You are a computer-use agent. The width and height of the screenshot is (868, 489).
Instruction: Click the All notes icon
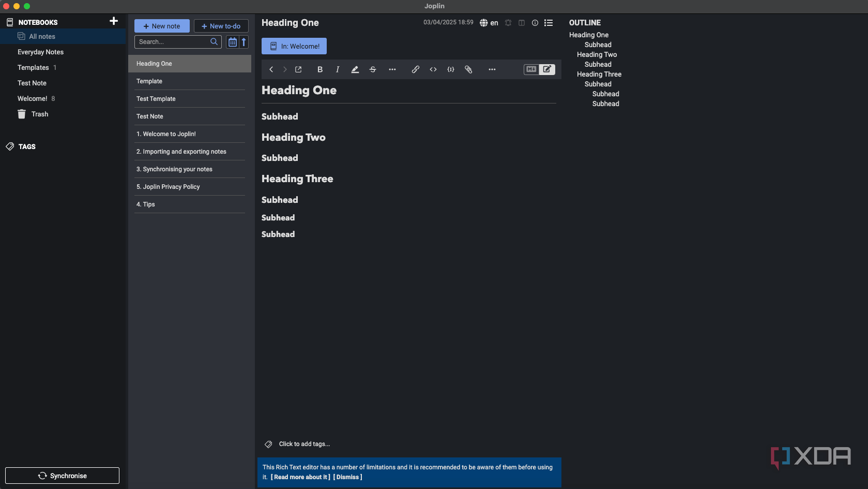point(21,36)
